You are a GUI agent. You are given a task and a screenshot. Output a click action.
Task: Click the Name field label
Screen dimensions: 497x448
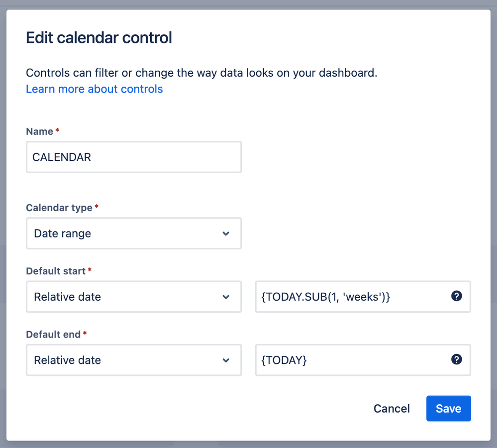click(39, 131)
